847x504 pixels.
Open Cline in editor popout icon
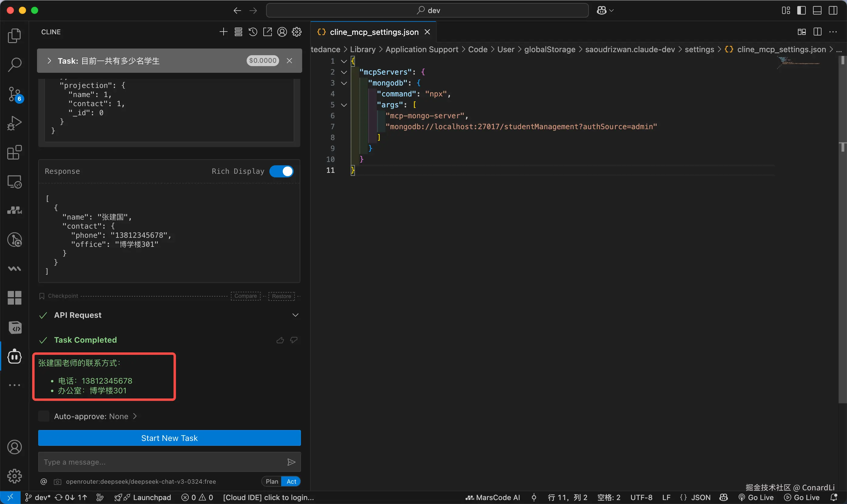click(x=267, y=32)
